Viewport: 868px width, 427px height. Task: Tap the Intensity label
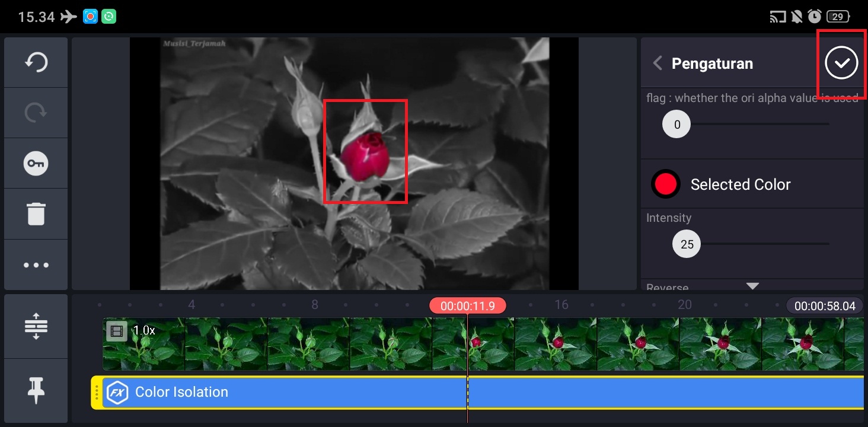click(669, 218)
